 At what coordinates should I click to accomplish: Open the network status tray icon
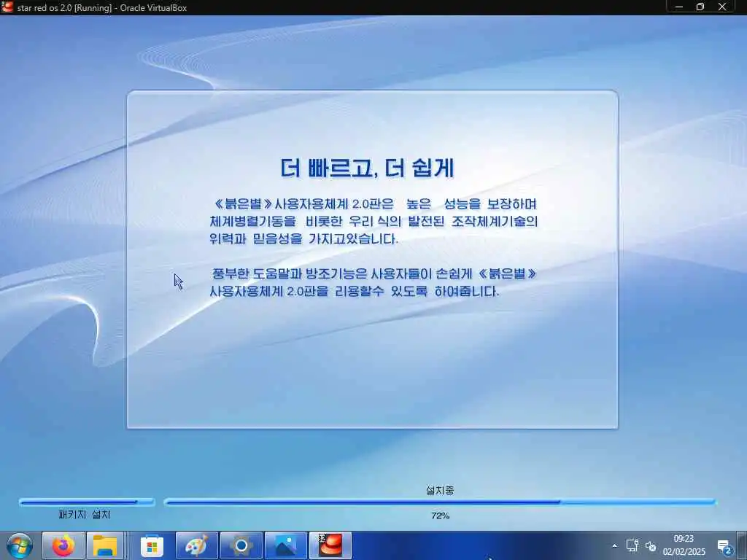[632, 545]
